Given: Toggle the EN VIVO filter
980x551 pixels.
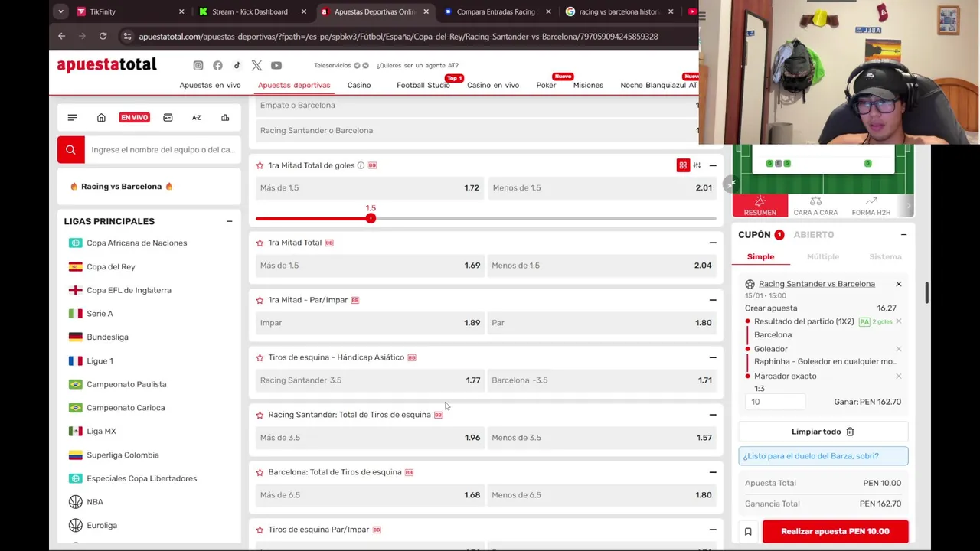Looking at the screenshot, I should click(x=134, y=118).
